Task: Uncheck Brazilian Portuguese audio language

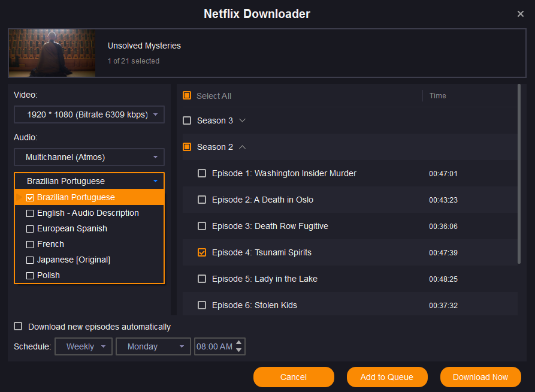Action: [x=30, y=197]
